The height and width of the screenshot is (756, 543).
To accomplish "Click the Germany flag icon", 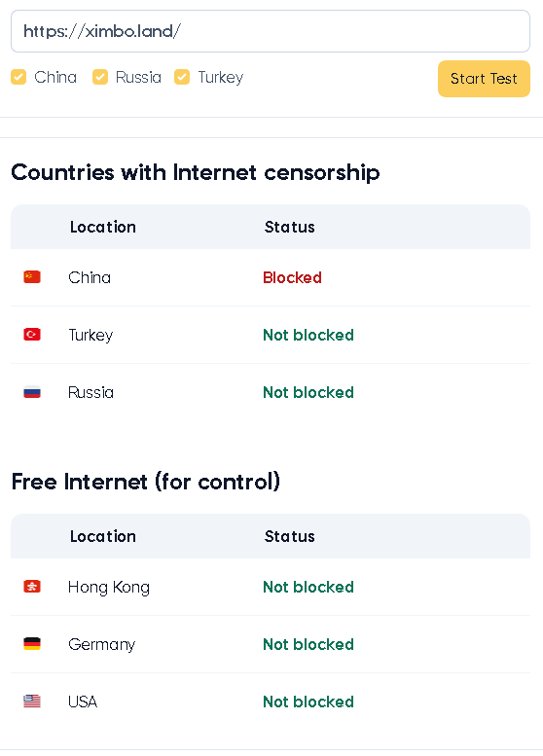I will tap(32, 644).
